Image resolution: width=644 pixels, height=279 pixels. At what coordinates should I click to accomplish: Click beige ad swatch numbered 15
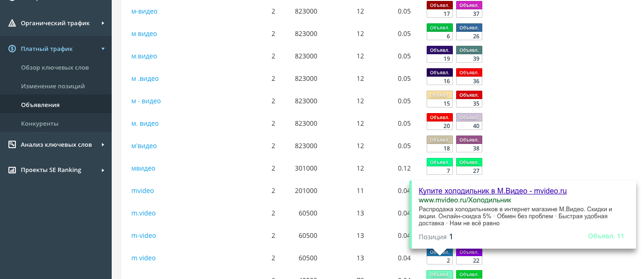(440, 99)
